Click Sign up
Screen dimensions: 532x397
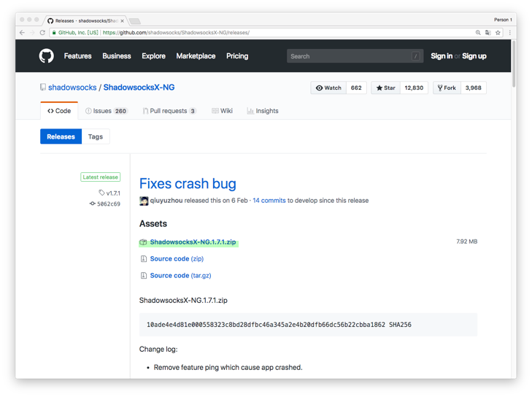point(474,56)
